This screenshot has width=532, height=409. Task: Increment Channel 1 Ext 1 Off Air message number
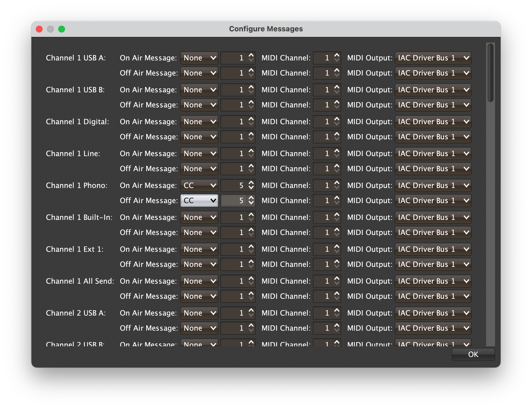pyautogui.click(x=251, y=262)
